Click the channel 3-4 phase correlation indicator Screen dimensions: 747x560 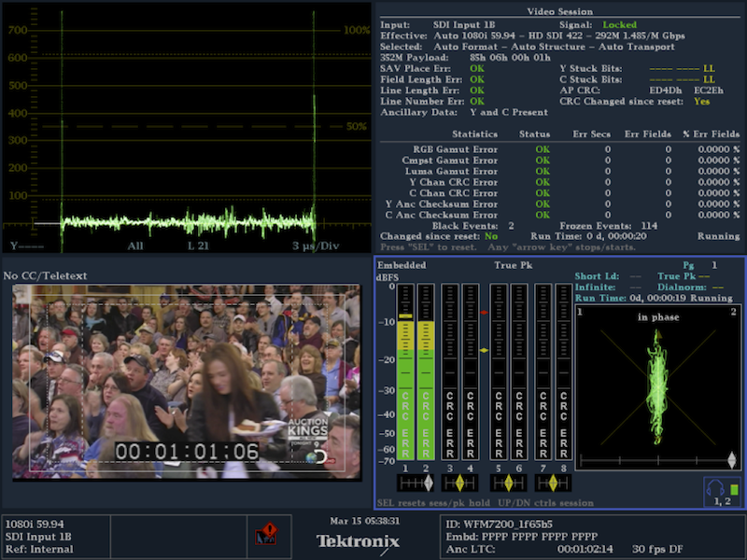tap(460, 483)
